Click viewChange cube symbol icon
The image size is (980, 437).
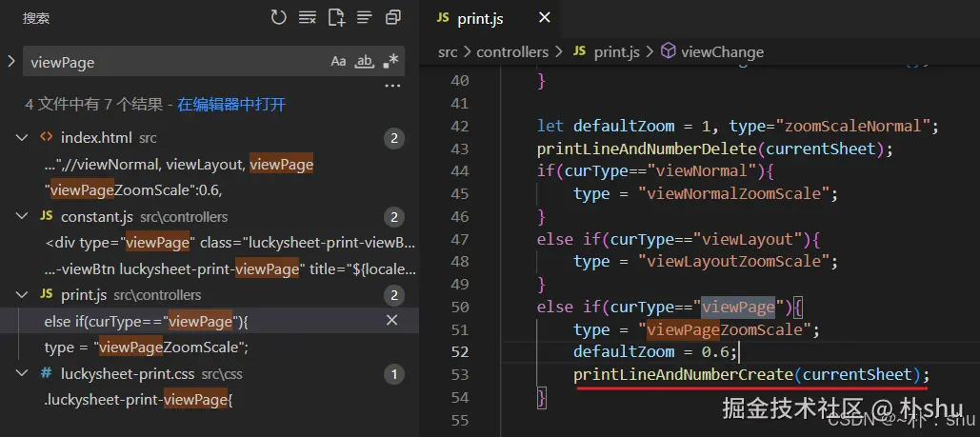pyautogui.click(x=669, y=51)
